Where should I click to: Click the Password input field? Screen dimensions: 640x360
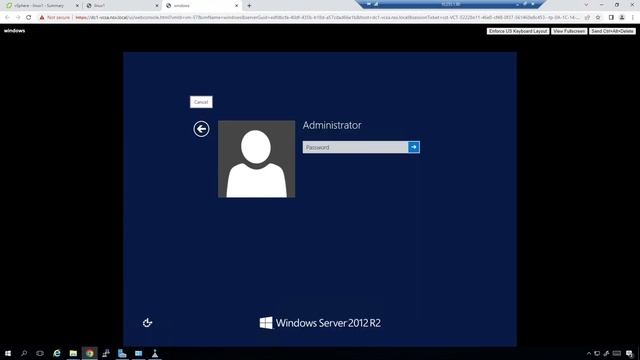click(x=355, y=147)
